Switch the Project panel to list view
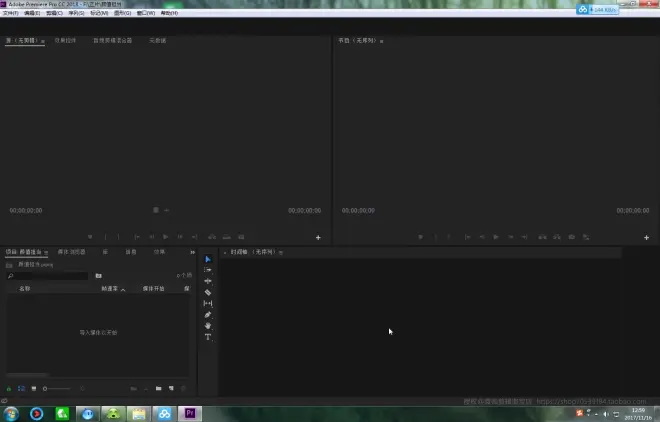This screenshot has height=422, width=660. (21, 389)
